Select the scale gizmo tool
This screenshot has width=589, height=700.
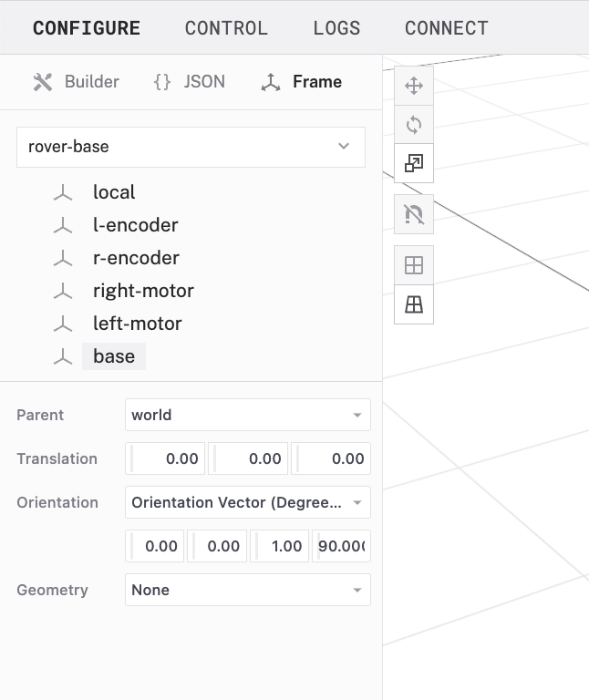[x=414, y=164]
